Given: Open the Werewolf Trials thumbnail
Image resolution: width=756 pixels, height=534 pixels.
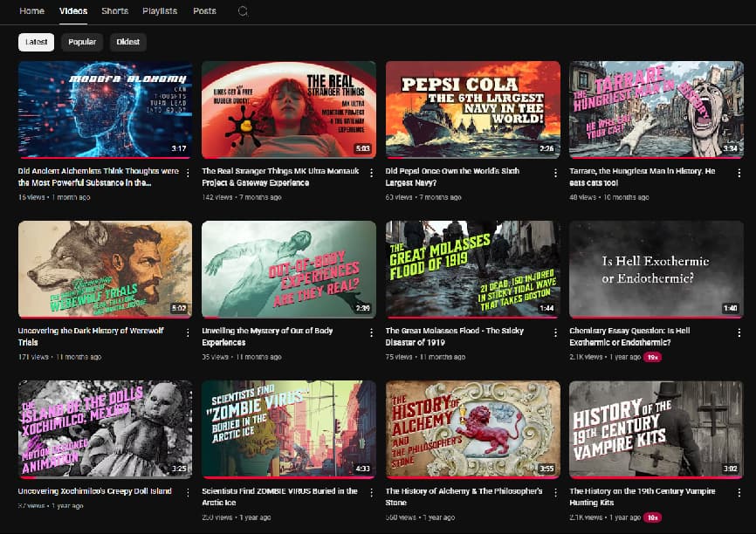Looking at the screenshot, I should coord(105,270).
